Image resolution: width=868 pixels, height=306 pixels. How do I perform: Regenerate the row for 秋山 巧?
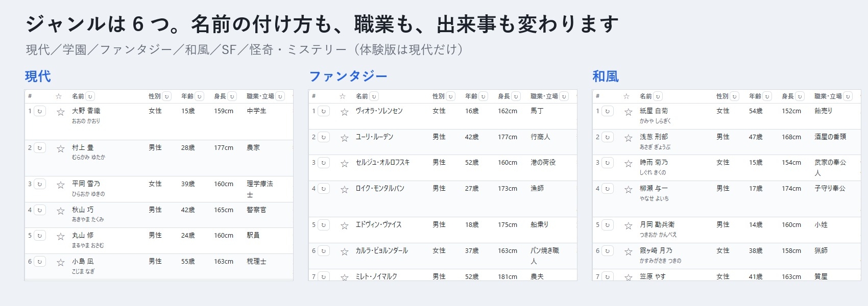pyautogui.click(x=40, y=210)
